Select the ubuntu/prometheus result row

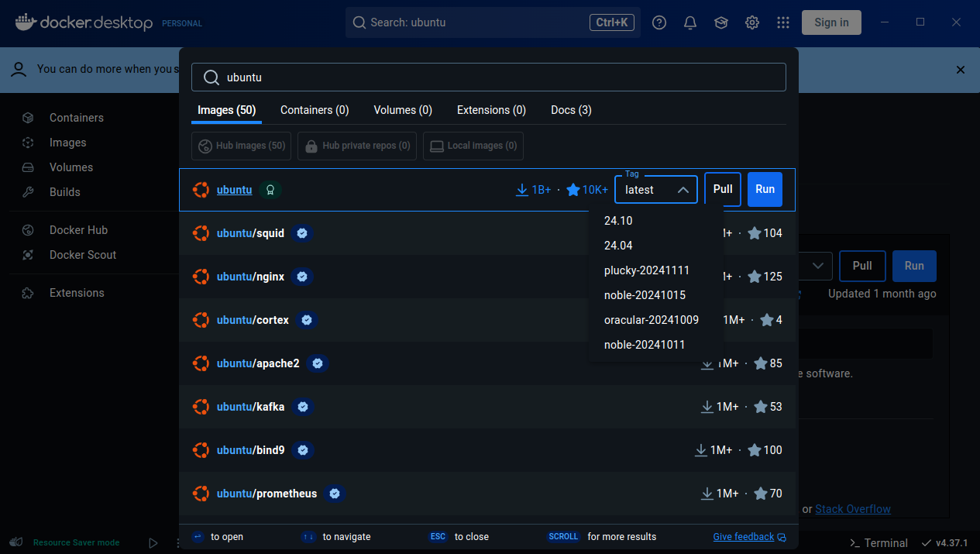[489, 494]
